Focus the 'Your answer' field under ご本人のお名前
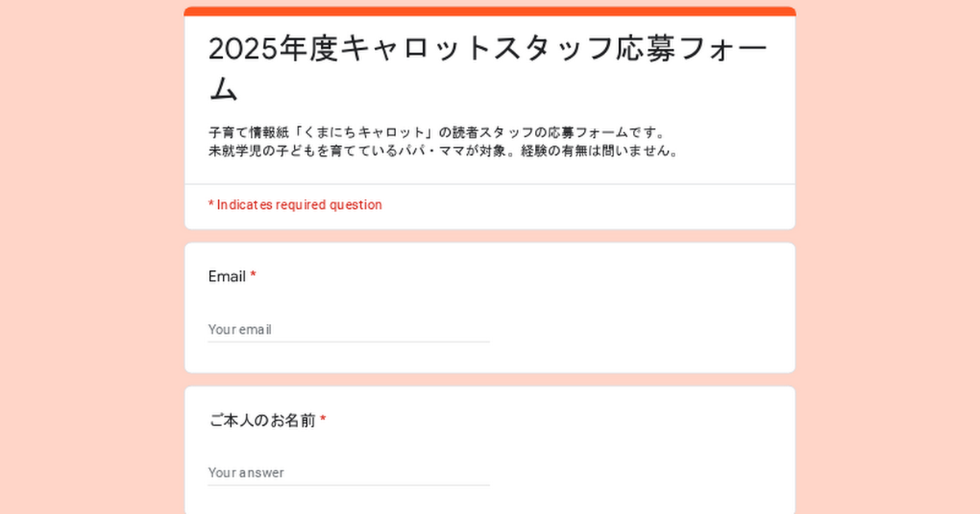The width and height of the screenshot is (980, 514). 349,472
